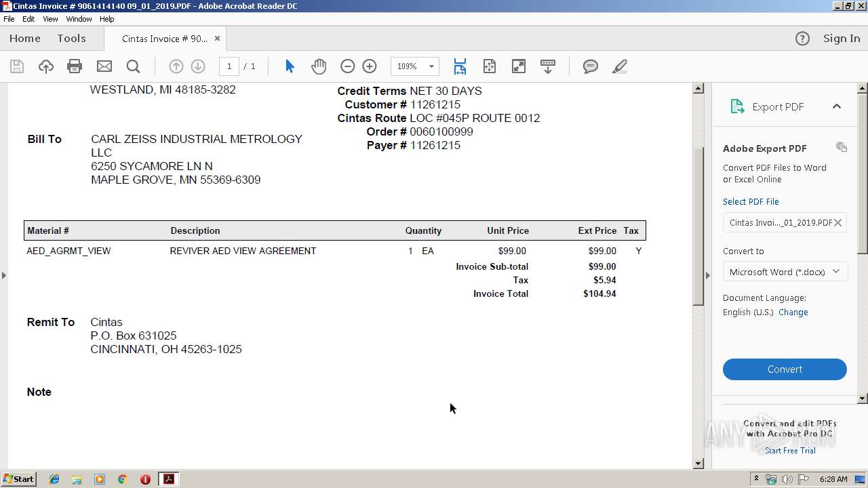Open the View menu
The image size is (868, 488).
tap(51, 19)
